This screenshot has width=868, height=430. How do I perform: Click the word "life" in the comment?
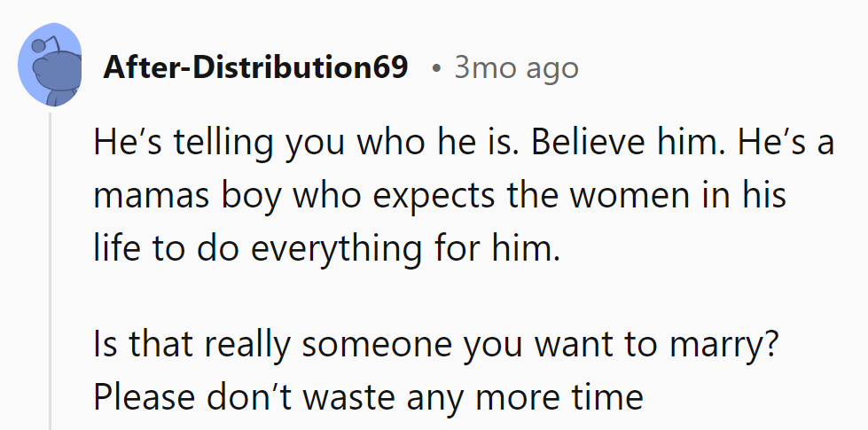click(118, 247)
